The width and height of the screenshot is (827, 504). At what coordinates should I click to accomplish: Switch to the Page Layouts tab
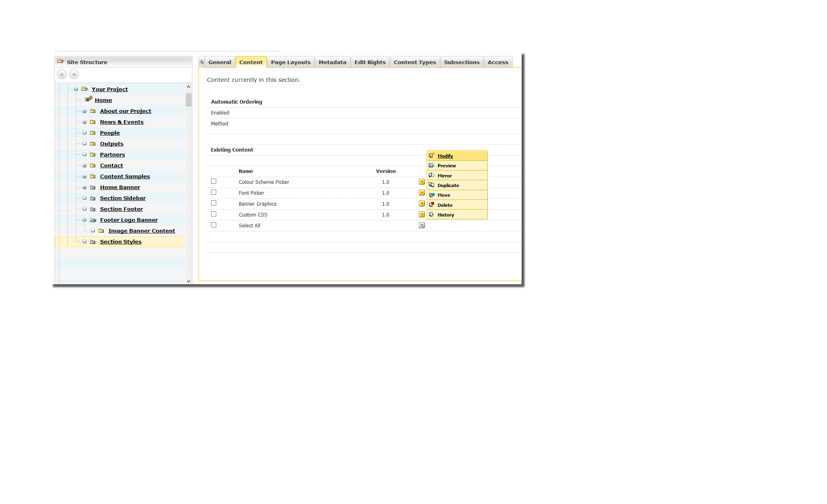(290, 62)
